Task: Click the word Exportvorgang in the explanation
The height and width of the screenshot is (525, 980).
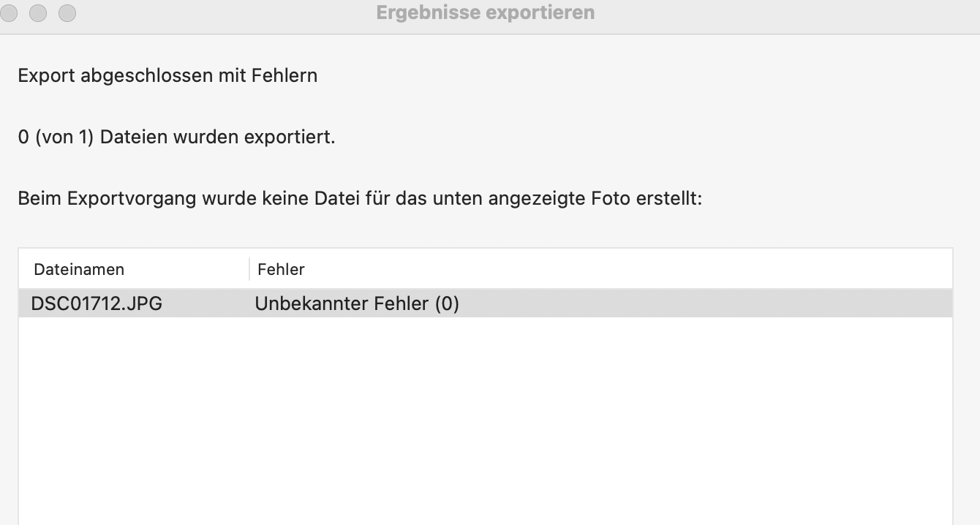Action: pyautogui.click(x=132, y=198)
